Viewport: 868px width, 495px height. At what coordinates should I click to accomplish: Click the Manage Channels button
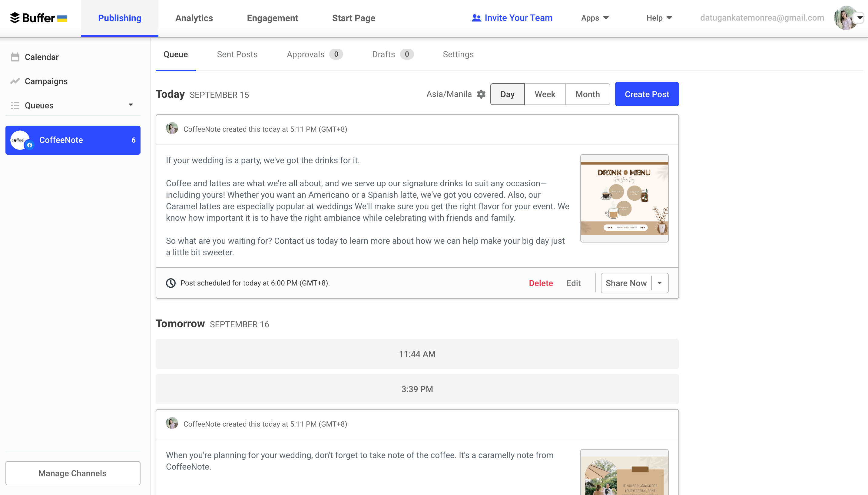pyautogui.click(x=73, y=473)
